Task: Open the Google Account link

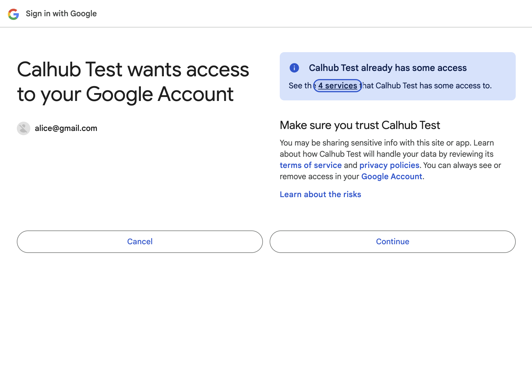Action: 392,176
